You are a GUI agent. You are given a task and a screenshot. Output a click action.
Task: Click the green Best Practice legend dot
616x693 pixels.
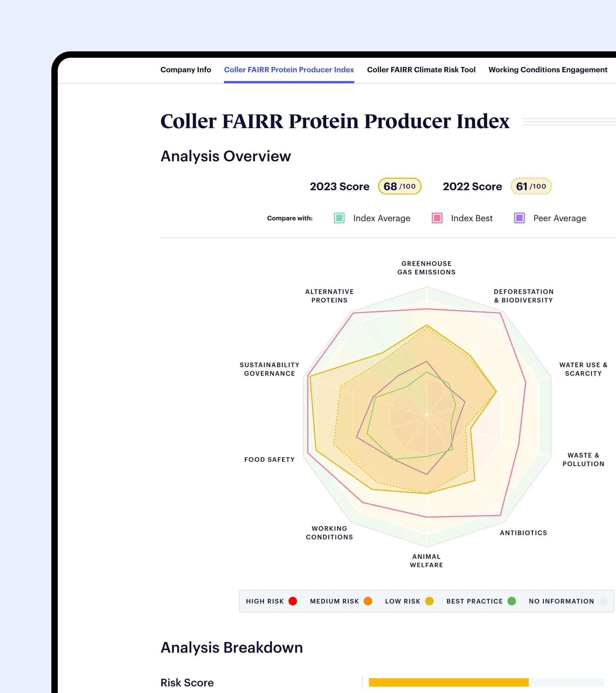pos(512,601)
